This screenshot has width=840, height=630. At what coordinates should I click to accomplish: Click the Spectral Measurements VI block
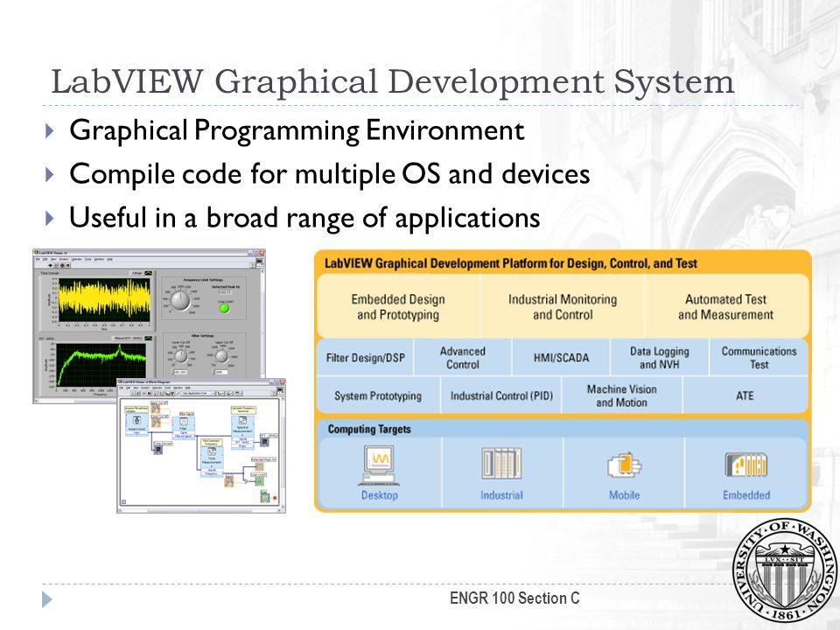click(242, 432)
